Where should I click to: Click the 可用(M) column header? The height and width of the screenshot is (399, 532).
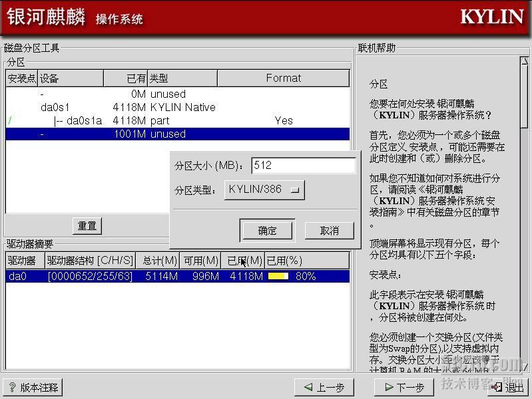tap(200, 261)
